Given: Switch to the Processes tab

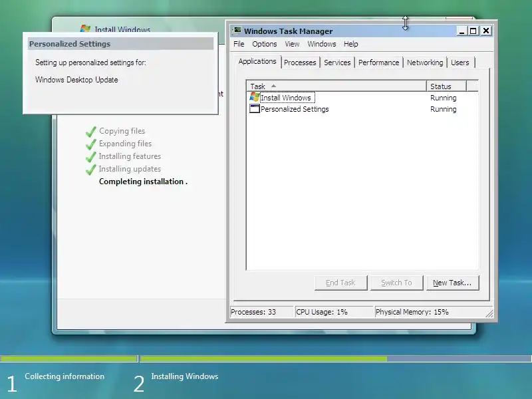Looking at the screenshot, I should click(x=300, y=63).
